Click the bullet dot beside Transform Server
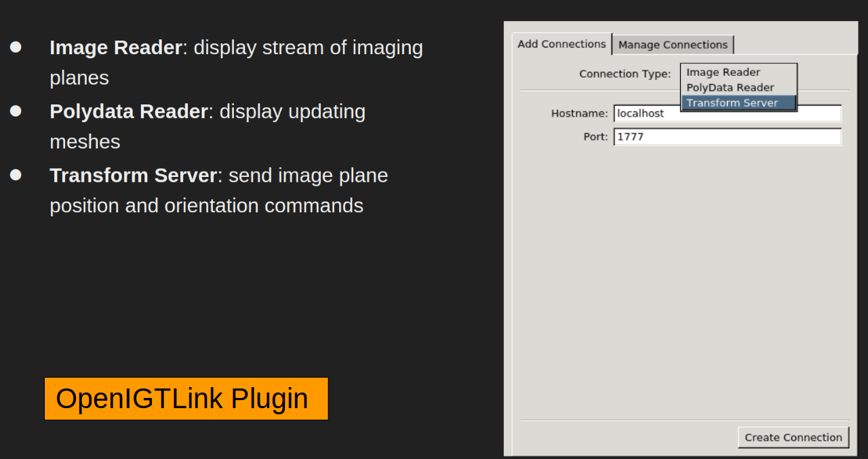The height and width of the screenshot is (459, 868). pos(16,174)
